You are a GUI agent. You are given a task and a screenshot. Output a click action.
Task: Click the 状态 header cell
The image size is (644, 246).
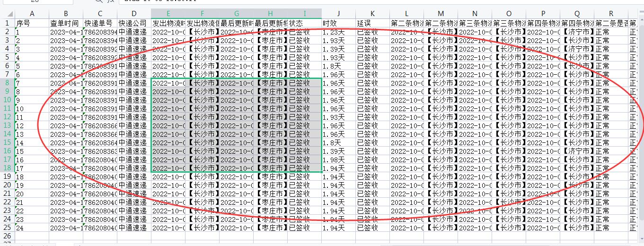pyautogui.click(x=304, y=23)
